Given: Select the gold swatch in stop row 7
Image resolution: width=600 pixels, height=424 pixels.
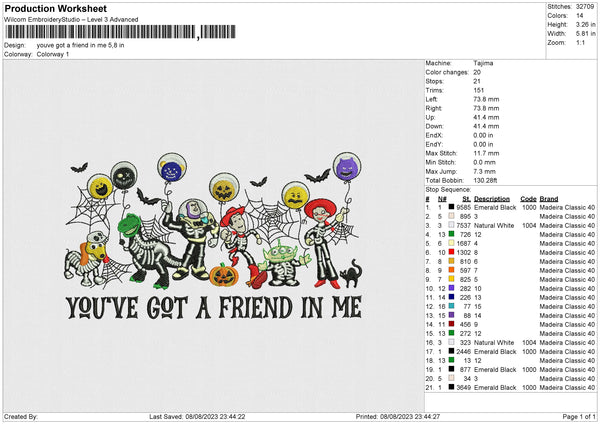Looking at the screenshot, I should 451,261.
